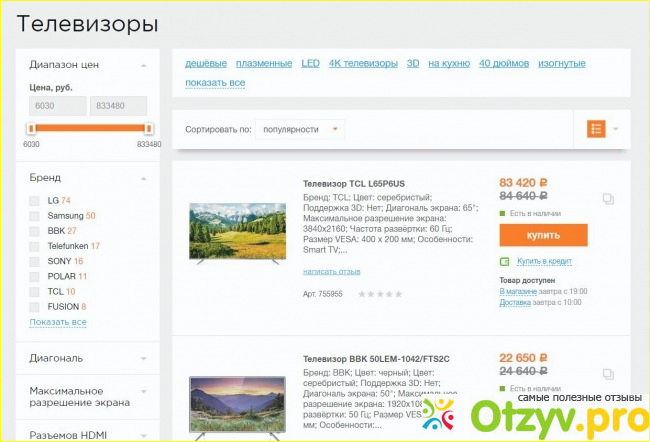Screen dimensions: 650x442
Task: Open the sort by популярности dropdown
Action: 299,129
